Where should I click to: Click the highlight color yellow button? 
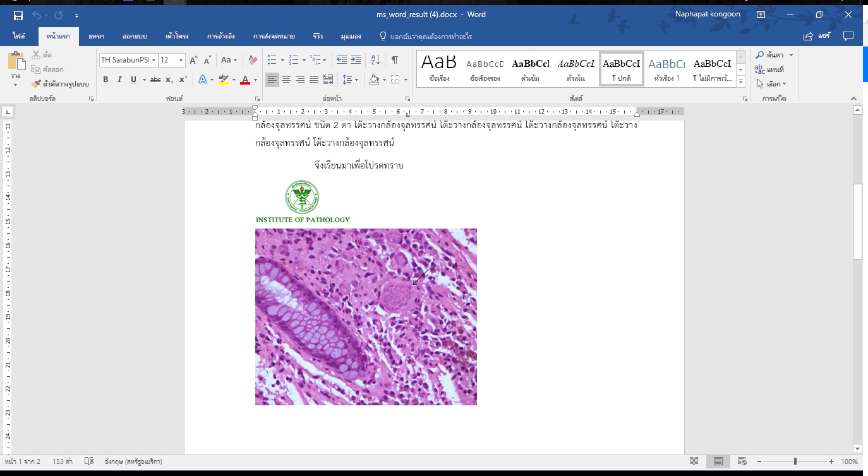(223, 80)
